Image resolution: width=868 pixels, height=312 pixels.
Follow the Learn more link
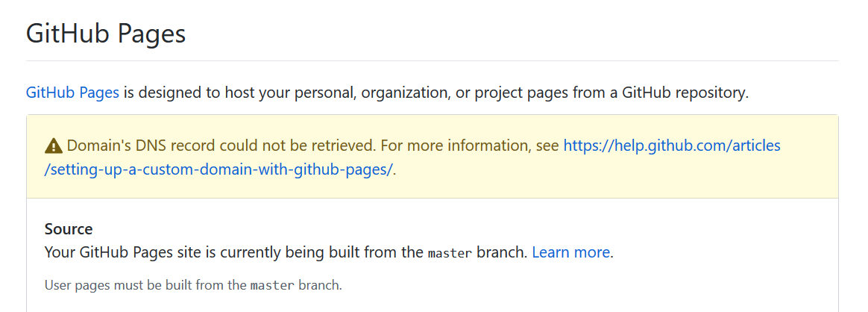(570, 253)
